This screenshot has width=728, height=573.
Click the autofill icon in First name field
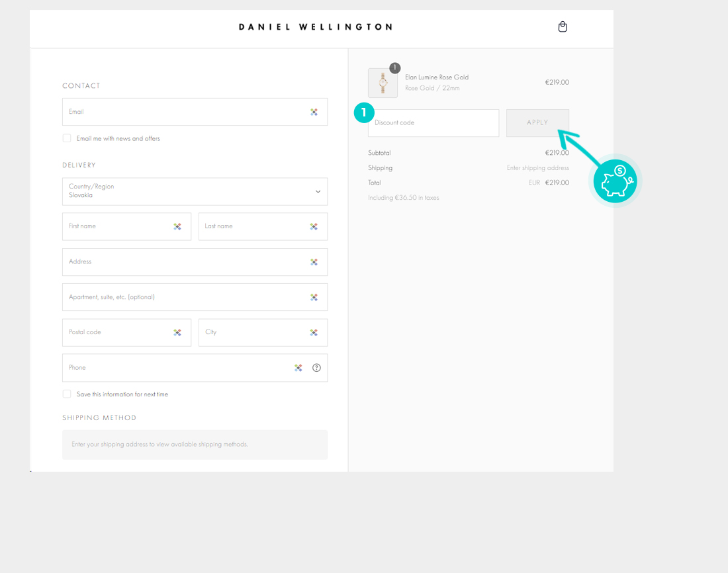(177, 226)
